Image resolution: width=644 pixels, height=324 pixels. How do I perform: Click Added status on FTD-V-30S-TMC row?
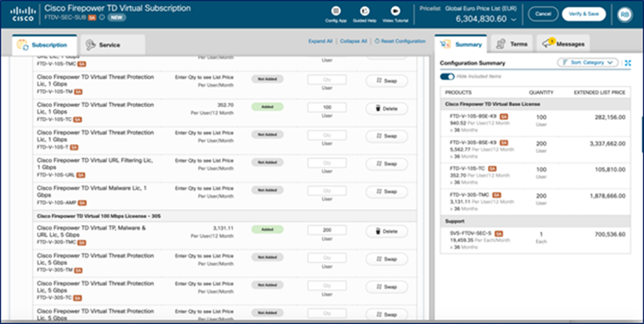click(x=267, y=230)
